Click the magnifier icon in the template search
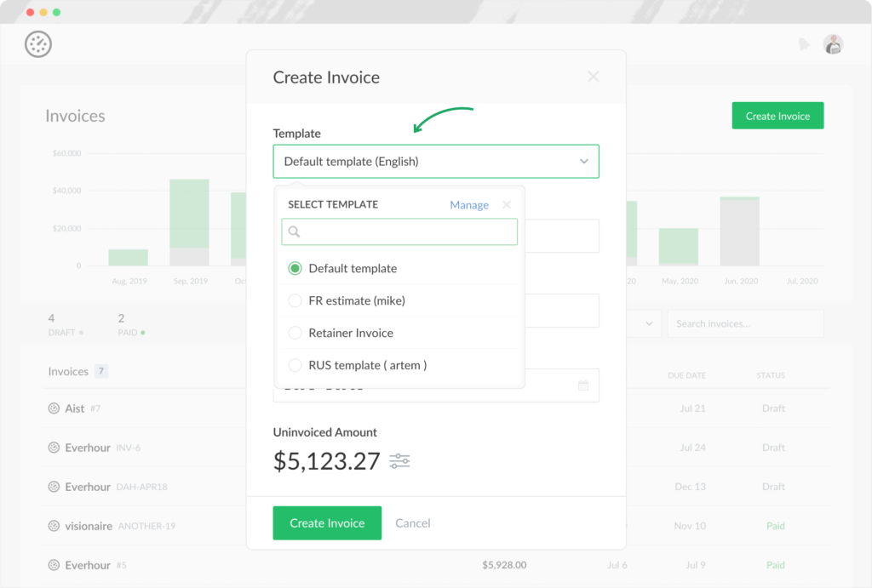872x588 pixels. tap(294, 231)
